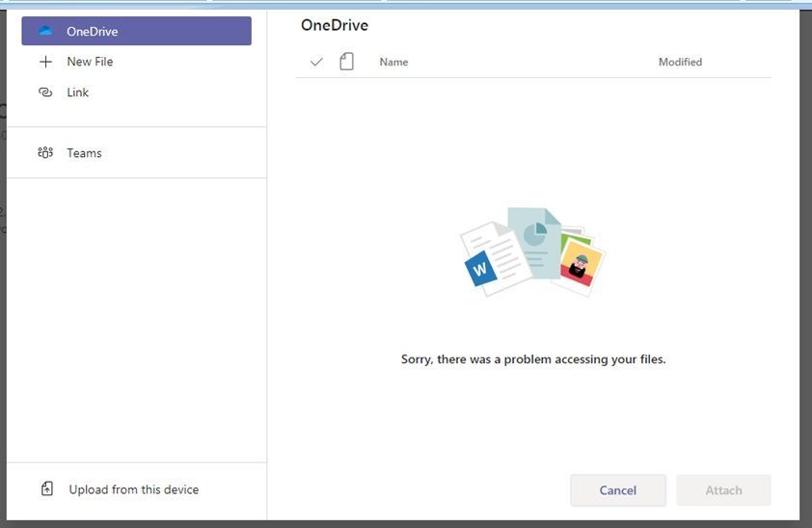
Task: Sort files by Modified column
Action: coord(680,62)
